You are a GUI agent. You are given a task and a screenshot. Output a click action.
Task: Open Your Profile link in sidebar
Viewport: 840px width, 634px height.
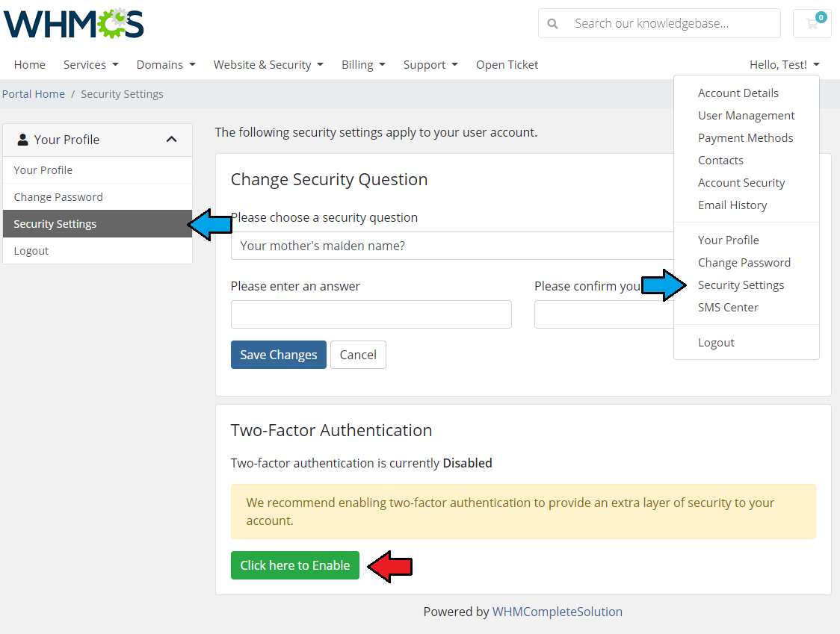[x=97, y=170]
